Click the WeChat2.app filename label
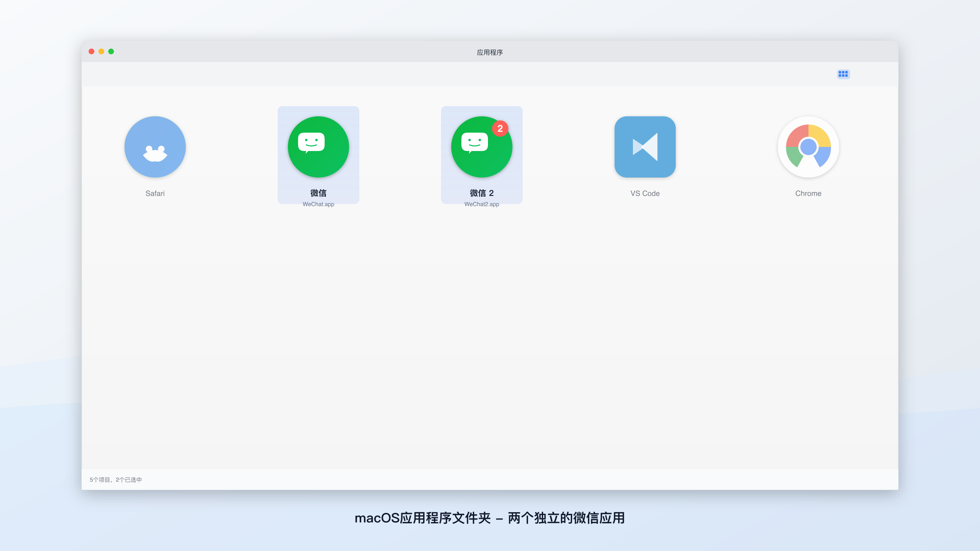 point(482,204)
